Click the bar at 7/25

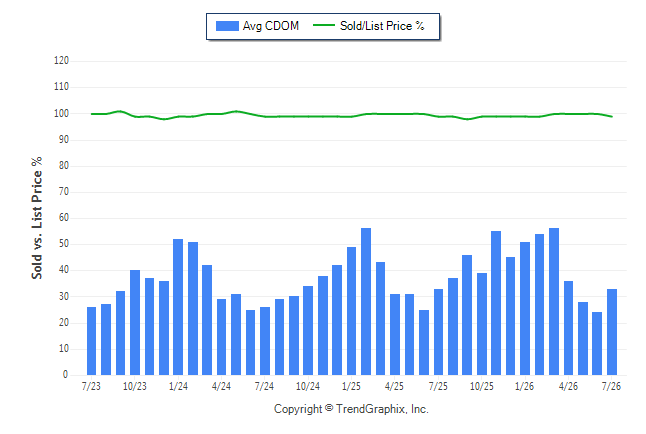click(438, 332)
